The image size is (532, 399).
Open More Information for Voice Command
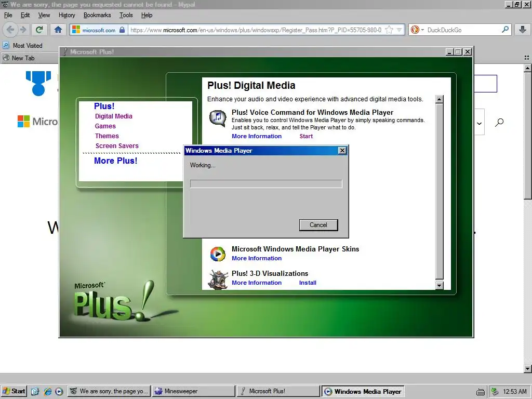(x=257, y=136)
